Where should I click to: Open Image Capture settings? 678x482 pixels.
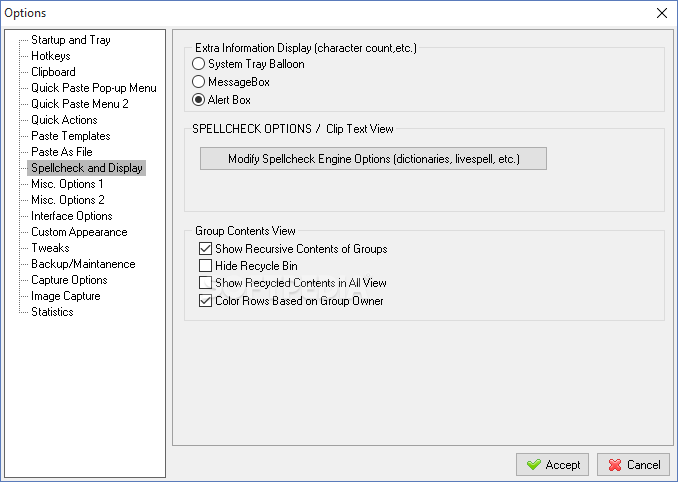pyautogui.click(x=66, y=296)
